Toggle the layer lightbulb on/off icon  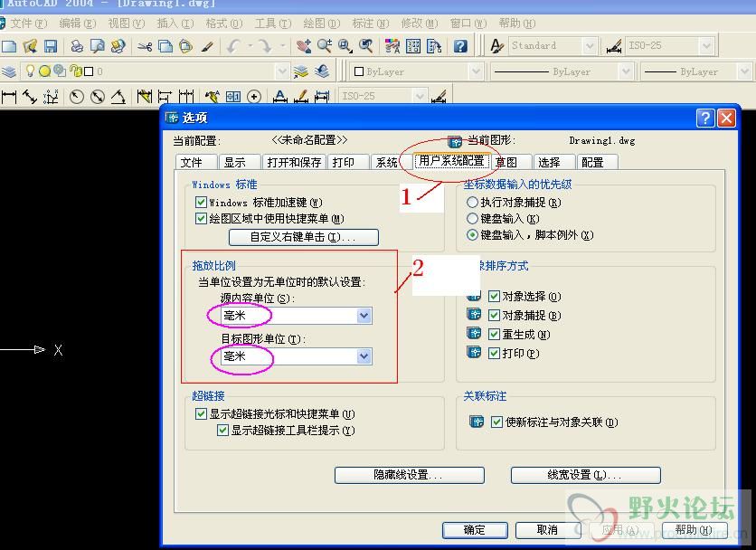pos(31,71)
